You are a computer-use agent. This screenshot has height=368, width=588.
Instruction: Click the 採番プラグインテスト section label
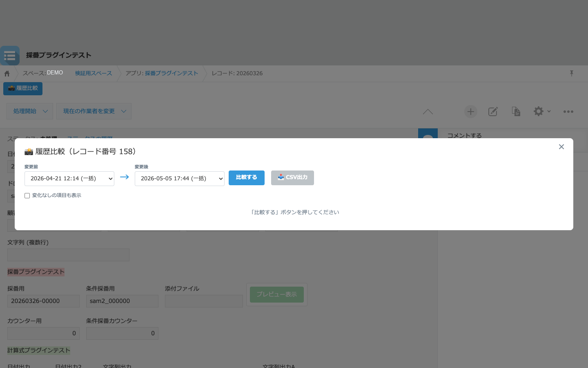pos(36,272)
